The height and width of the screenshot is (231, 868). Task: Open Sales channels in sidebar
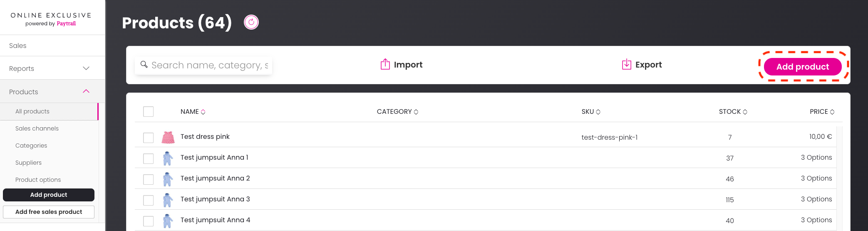37,128
